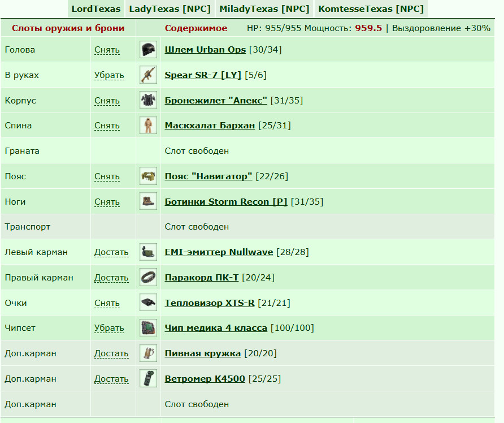Click the Тепловизор XTS-R icon
504x423 pixels.
tap(148, 303)
